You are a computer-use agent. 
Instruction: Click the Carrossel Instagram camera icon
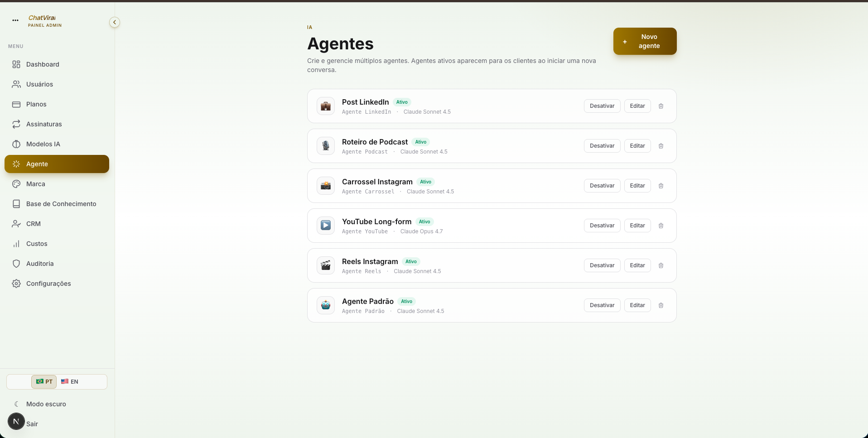point(326,186)
